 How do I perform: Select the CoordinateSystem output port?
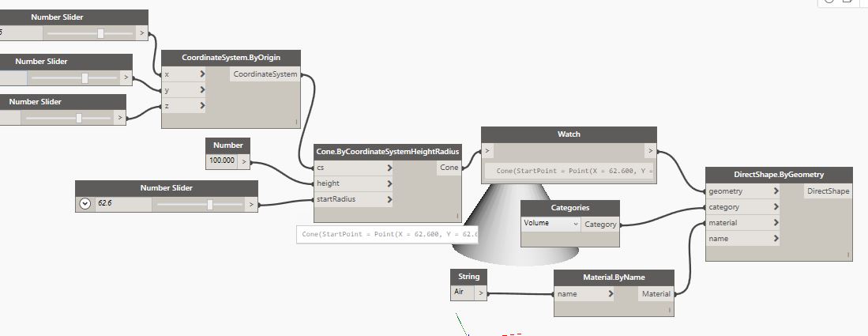(265, 74)
